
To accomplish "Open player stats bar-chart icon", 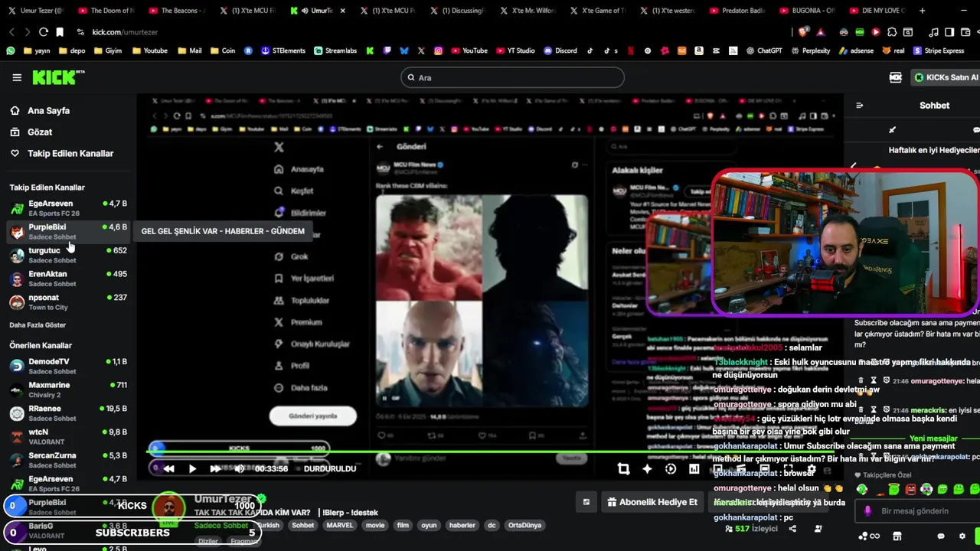I will tap(694, 469).
